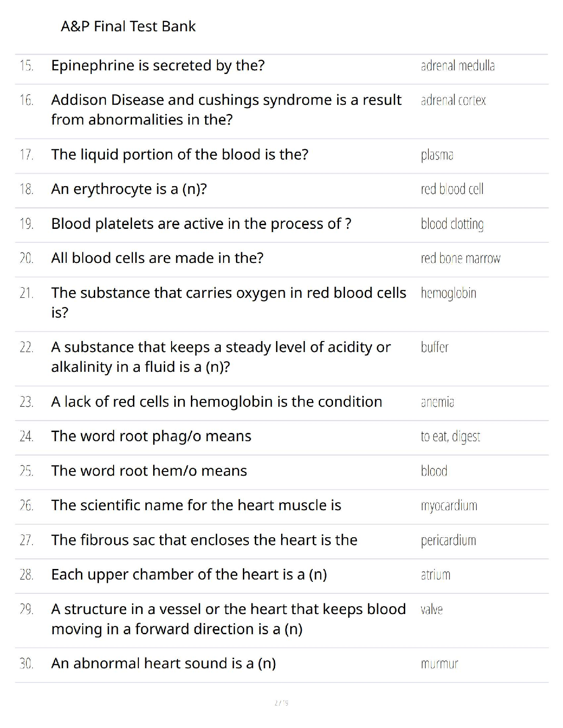Click the "red bone marrow" answer

click(x=460, y=258)
